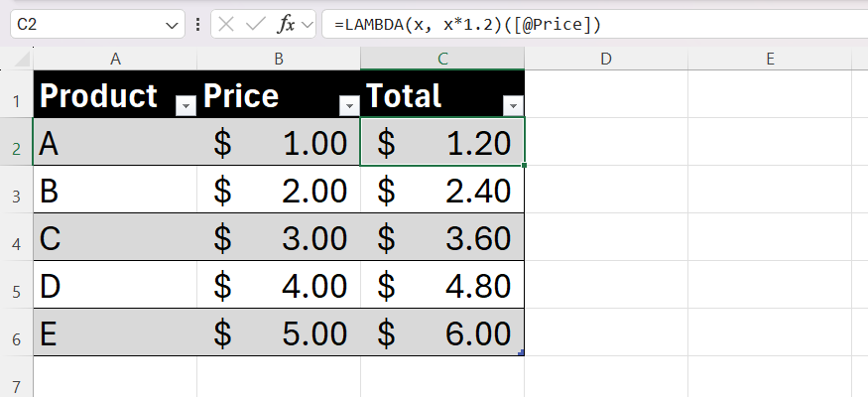Cancel the formula entry with X icon
Screen dimensions: 868x397
(x=226, y=25)
